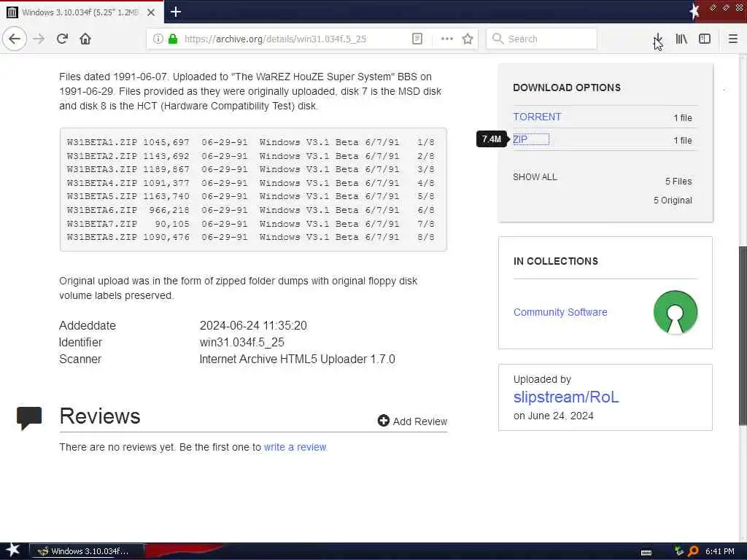Select the Windows 3.10.034f browser tab
The width and height of the screenshot is (747, 560).
82,12
